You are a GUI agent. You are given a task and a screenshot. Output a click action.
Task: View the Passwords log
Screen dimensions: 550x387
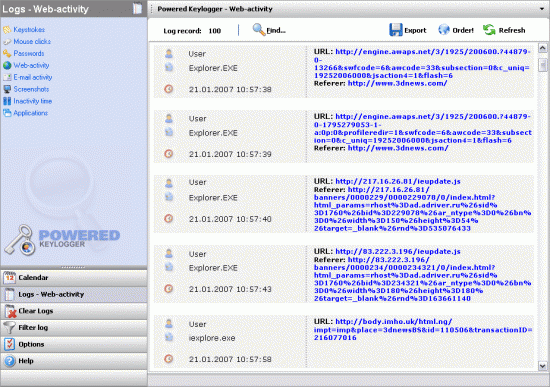click(x=29, y=54)
